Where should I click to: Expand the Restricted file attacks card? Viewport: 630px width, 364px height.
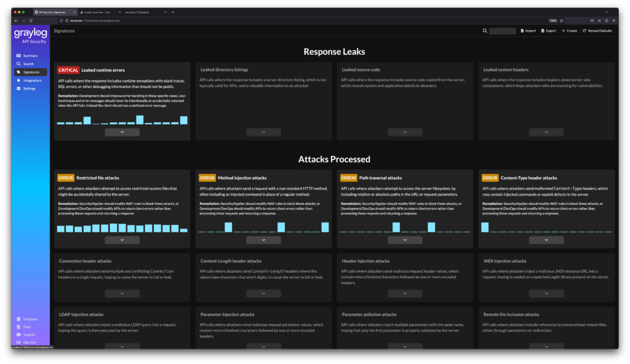pos(122,240)
